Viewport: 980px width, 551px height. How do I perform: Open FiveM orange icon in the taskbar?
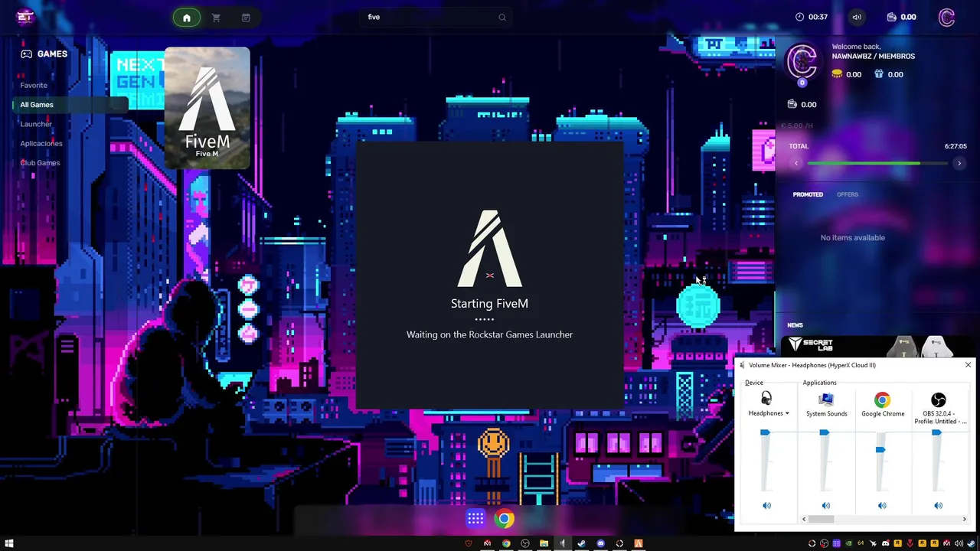[638, 543]
